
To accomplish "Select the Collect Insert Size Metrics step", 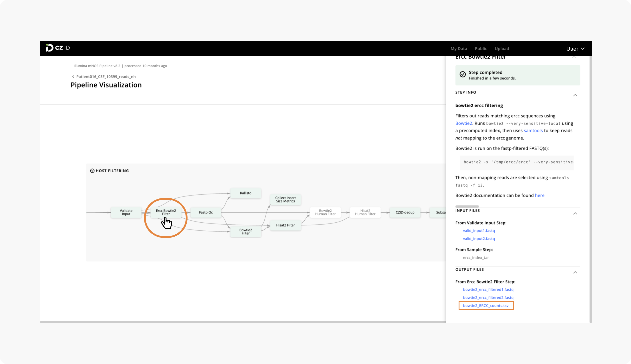I will 286,200.
